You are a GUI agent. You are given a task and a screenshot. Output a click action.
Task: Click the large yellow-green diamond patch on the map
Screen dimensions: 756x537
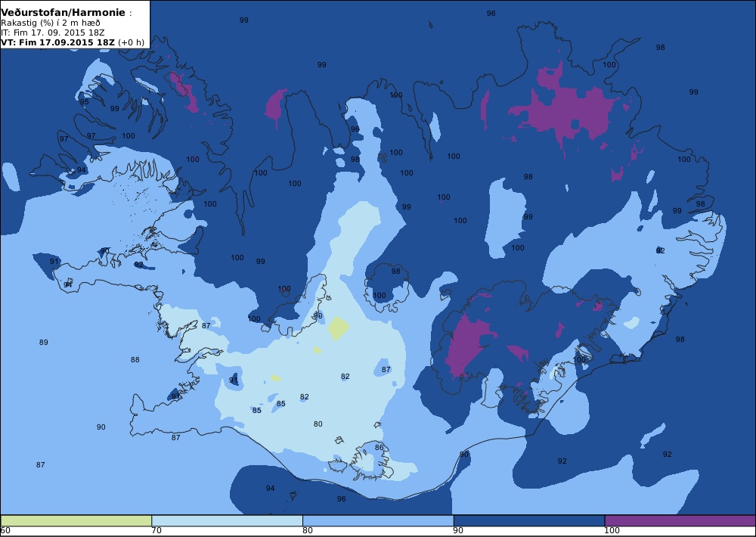pyautogui.click(x=339, y=328)
